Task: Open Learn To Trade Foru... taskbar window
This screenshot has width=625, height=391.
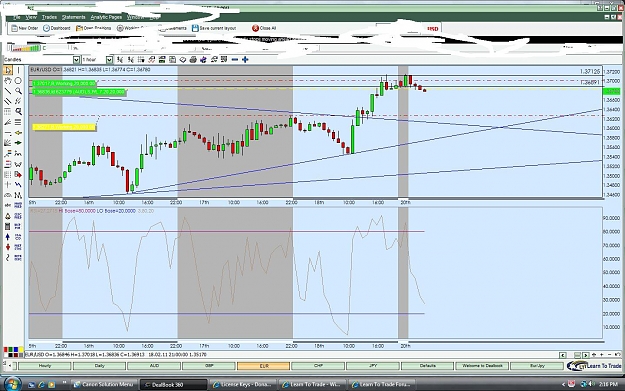Action: tap(381, 385)
